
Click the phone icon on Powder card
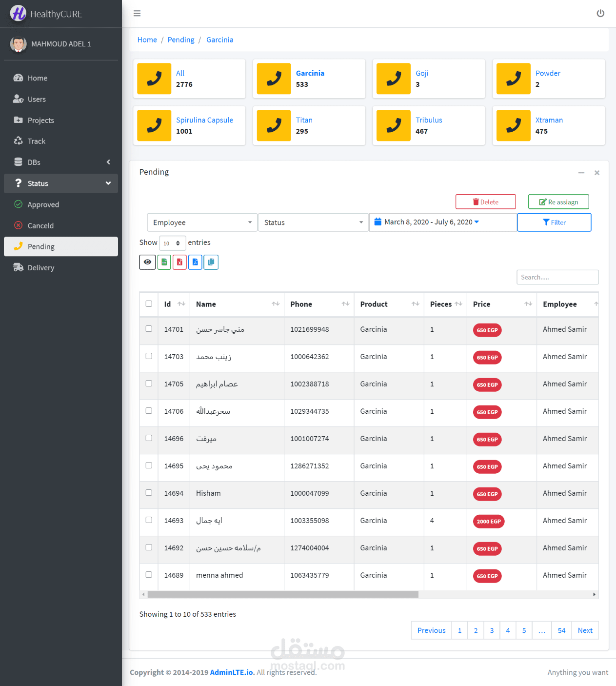pos(514,79)
